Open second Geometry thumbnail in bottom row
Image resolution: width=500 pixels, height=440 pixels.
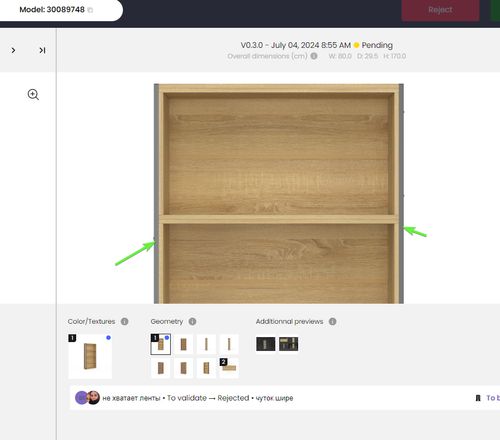coord(183,368)
